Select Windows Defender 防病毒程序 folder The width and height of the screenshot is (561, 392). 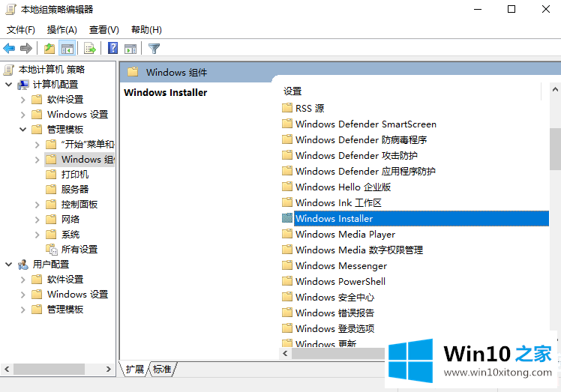click(x=361, y=139)
